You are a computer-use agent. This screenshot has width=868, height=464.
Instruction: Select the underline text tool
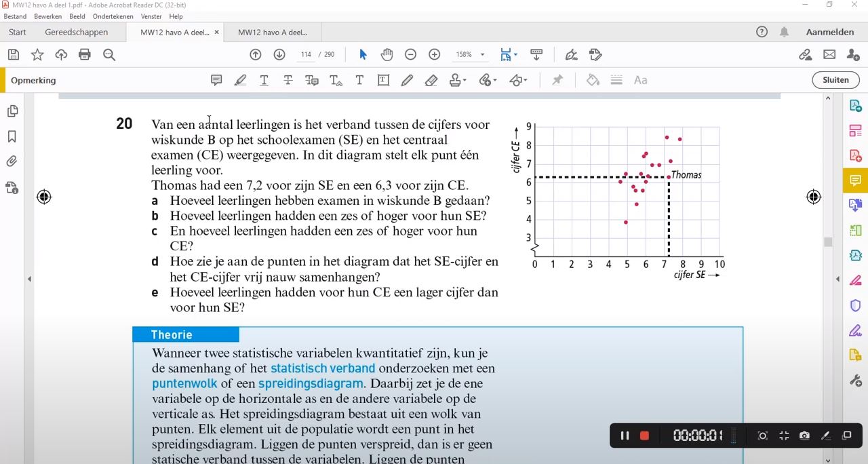(264, 80)
